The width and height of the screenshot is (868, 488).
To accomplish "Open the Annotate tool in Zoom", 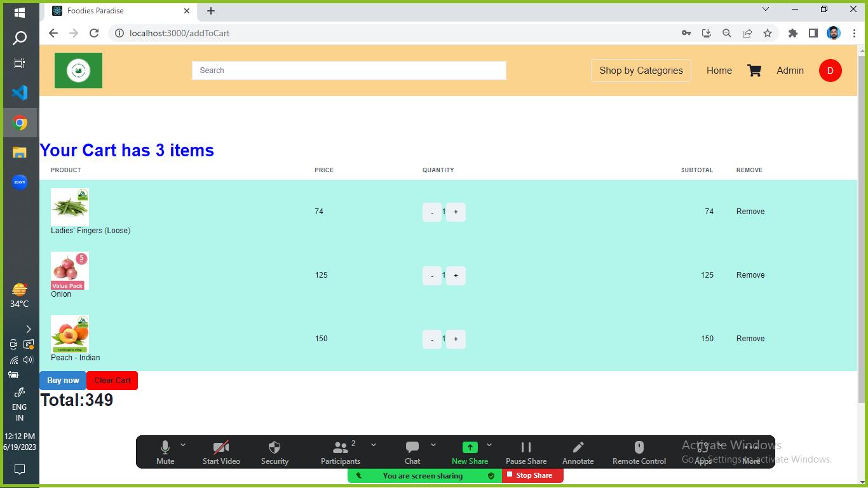I will 578,452.
